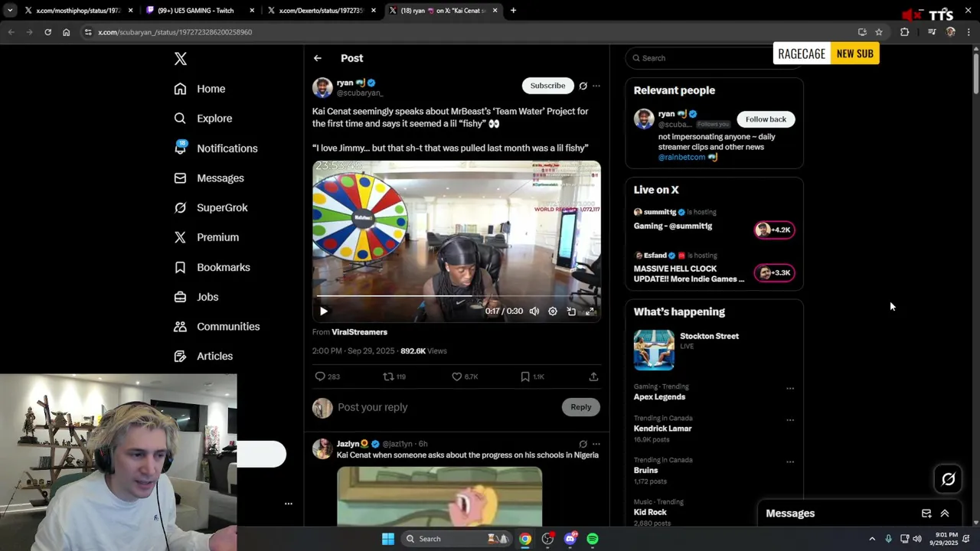Image resolution: width=980 pixels, height=551 pixels.
Task: Seek on the video progress bar
Action: 456,295
